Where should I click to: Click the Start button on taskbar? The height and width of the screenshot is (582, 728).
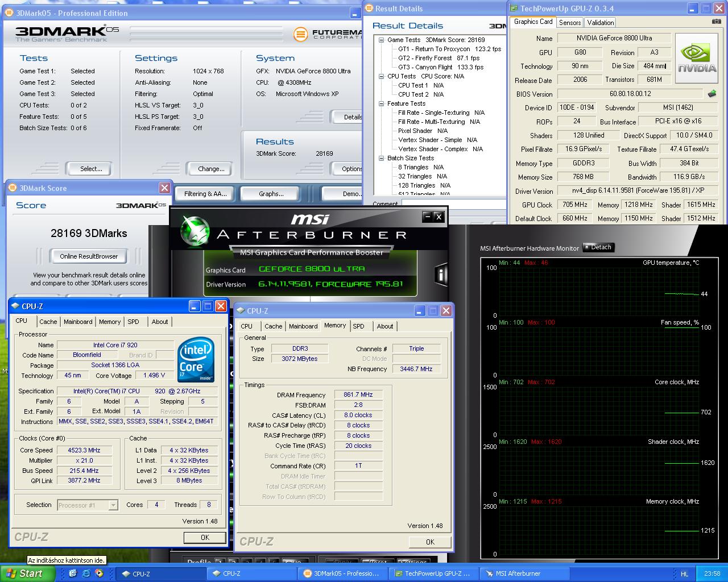point(25,573)
